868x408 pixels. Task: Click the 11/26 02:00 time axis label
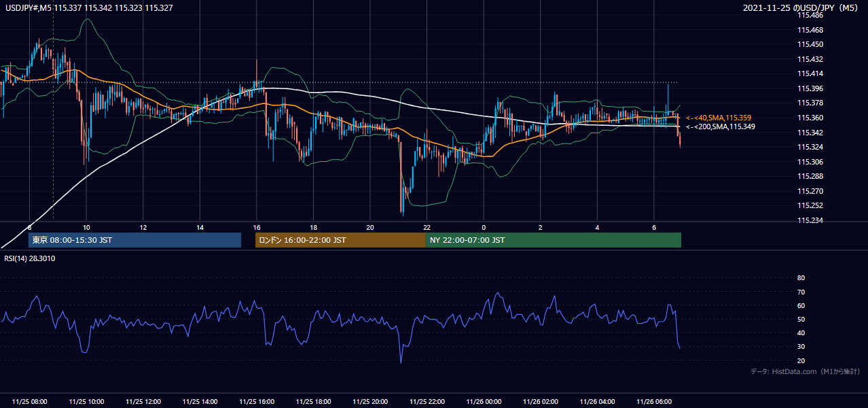coord(540,402)
